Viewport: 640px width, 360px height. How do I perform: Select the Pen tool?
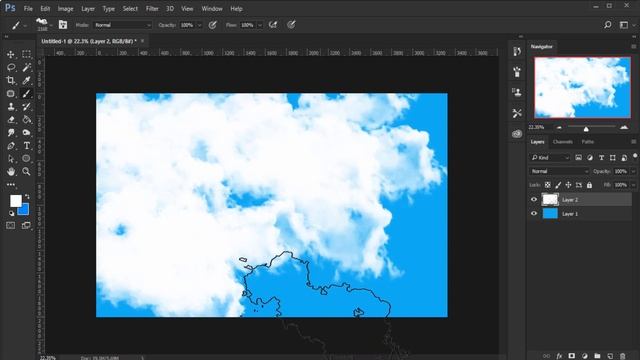11,146
